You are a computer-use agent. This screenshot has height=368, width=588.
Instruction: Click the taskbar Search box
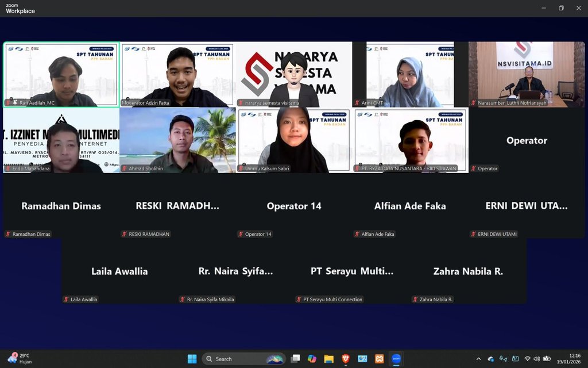(243, 359)
